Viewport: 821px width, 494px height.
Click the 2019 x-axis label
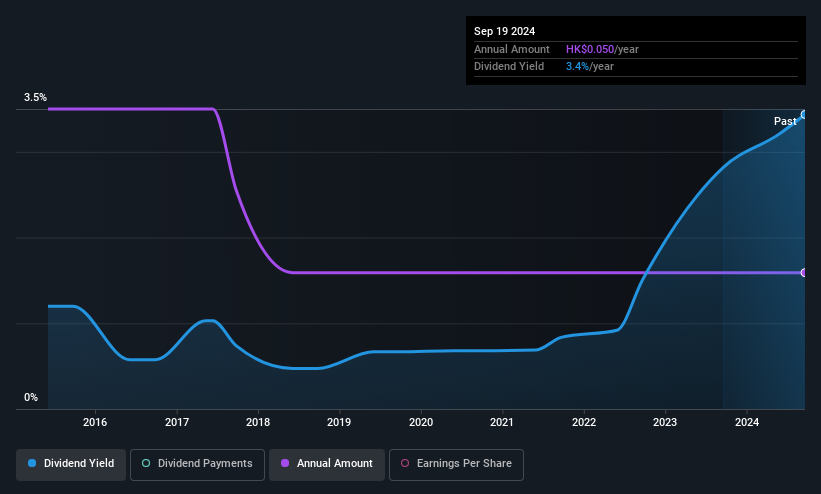click(x=339, y=422)
